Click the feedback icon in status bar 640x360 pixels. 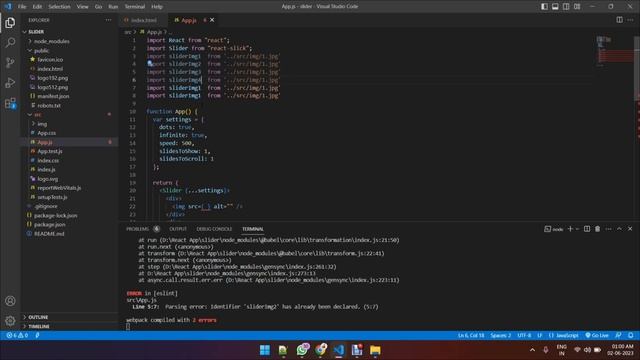pos(618,336)
